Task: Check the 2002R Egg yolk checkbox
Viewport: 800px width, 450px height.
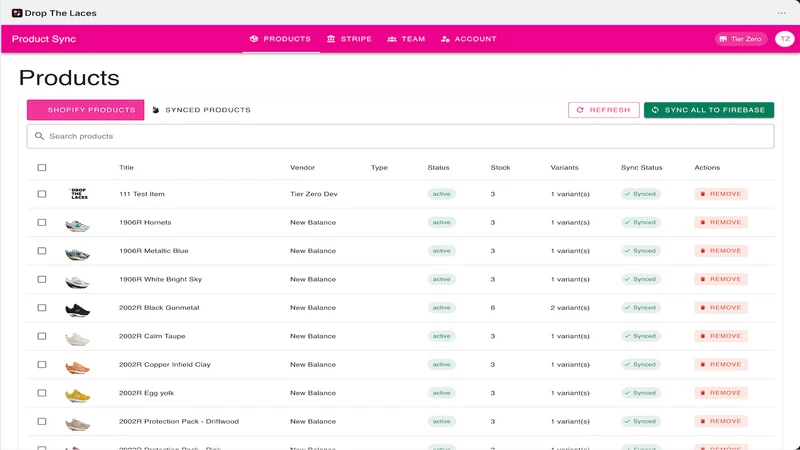Action: click(x=42, y=393)
